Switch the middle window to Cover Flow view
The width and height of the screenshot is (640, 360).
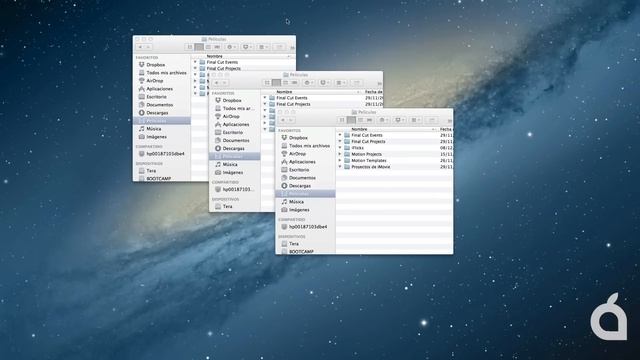[295, 83]
